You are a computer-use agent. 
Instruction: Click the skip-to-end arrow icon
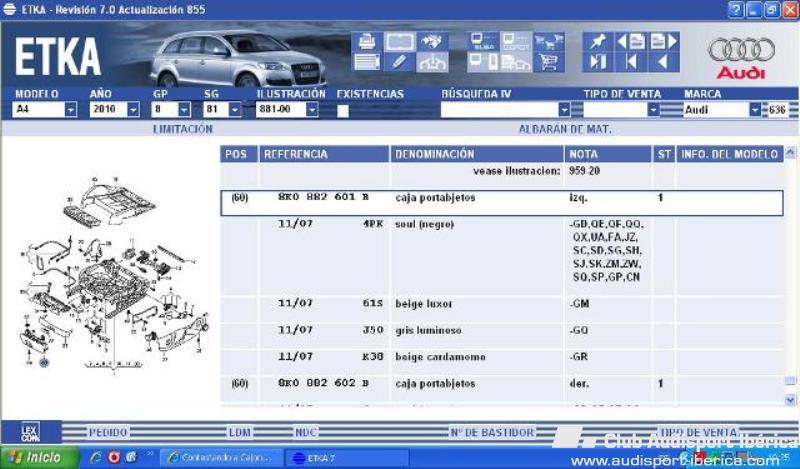tap(598, 62)
